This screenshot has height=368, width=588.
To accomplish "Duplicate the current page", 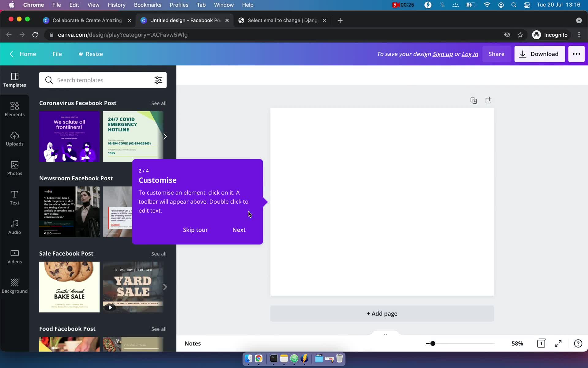I will point(473,100).
